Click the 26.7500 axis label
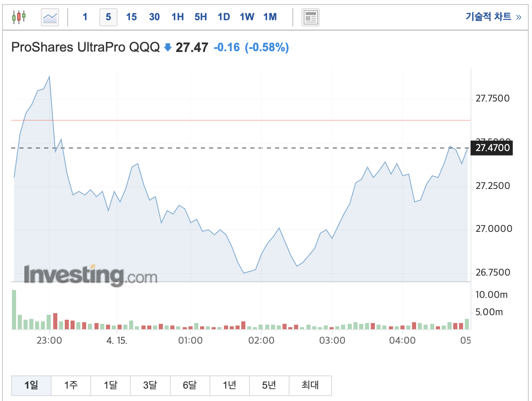This screenshot has width=532, height=401. tap(492, 273)
